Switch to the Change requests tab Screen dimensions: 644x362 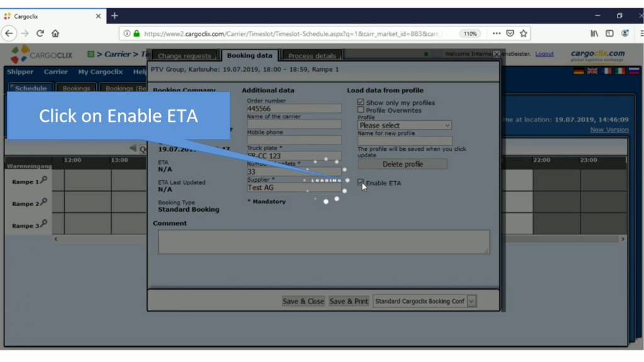(184, 56)
